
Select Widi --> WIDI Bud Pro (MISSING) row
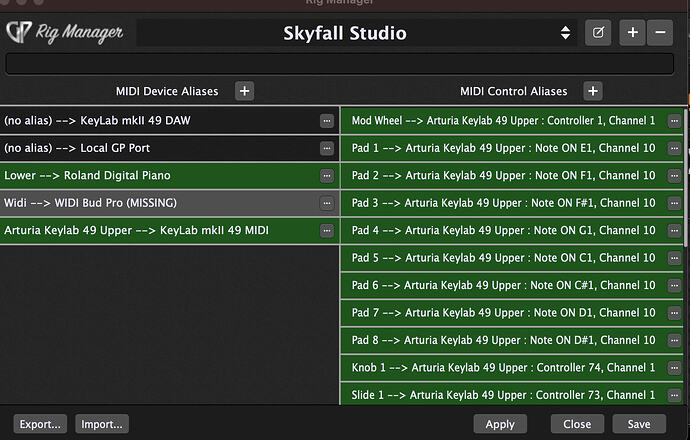click(x=169, y=203)
